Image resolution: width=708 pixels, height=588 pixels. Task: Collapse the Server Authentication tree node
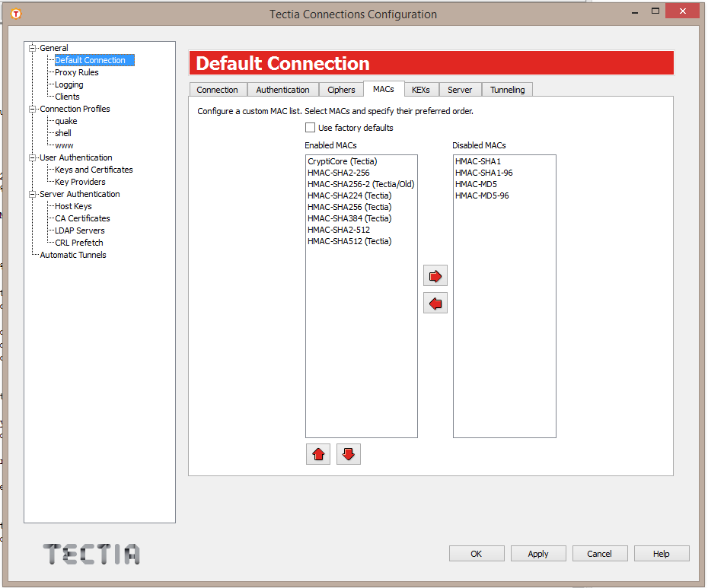coord(32,194)
